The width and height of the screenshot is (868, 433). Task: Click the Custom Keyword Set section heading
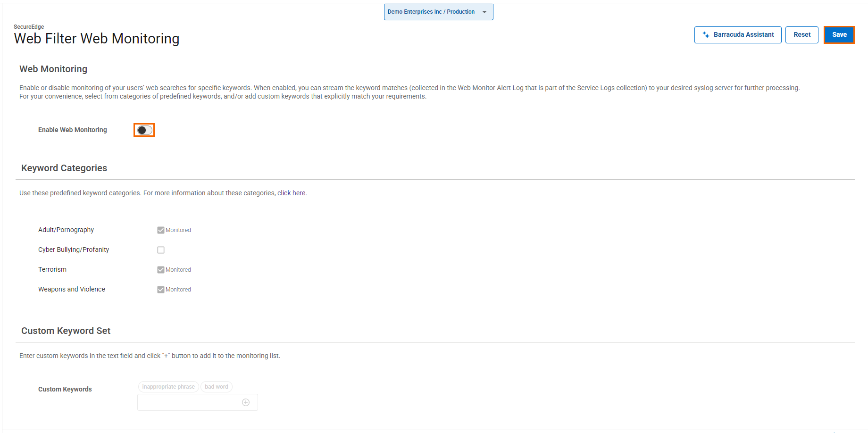[66, 331]
